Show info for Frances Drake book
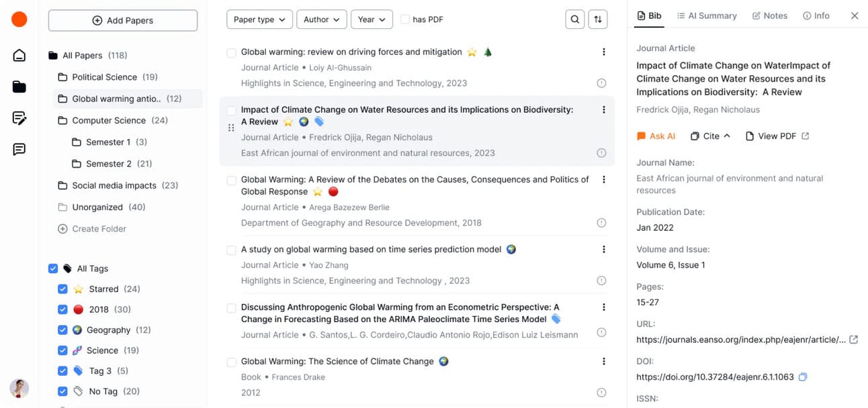The image size is (868, 408). pos(601,393)
